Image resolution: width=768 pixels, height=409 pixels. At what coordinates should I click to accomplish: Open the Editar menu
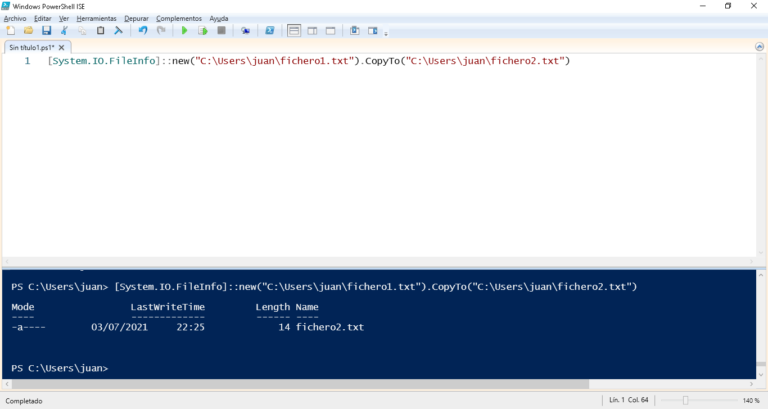tap(43, 19)
